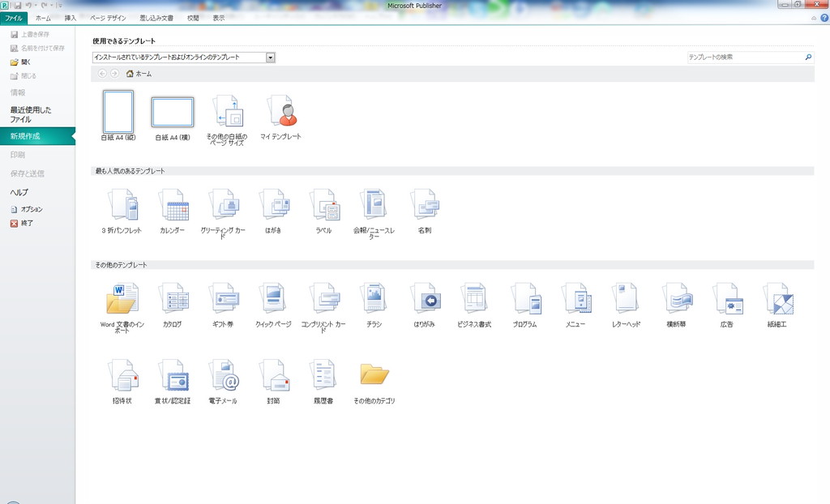The height and width of the screenshot is (504, 830).
Task: Expand the template source dropdown
Action: click(271, 58)
